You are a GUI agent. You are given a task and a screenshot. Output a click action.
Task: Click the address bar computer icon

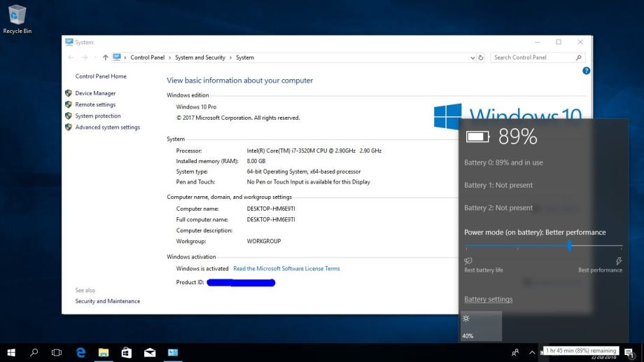pyautogui.click(x=117, y=57)
